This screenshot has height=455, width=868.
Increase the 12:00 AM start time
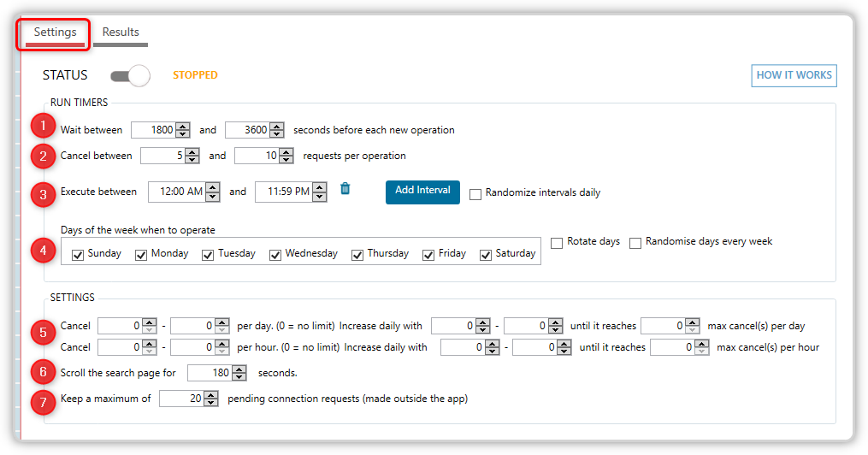coord(213,187)
